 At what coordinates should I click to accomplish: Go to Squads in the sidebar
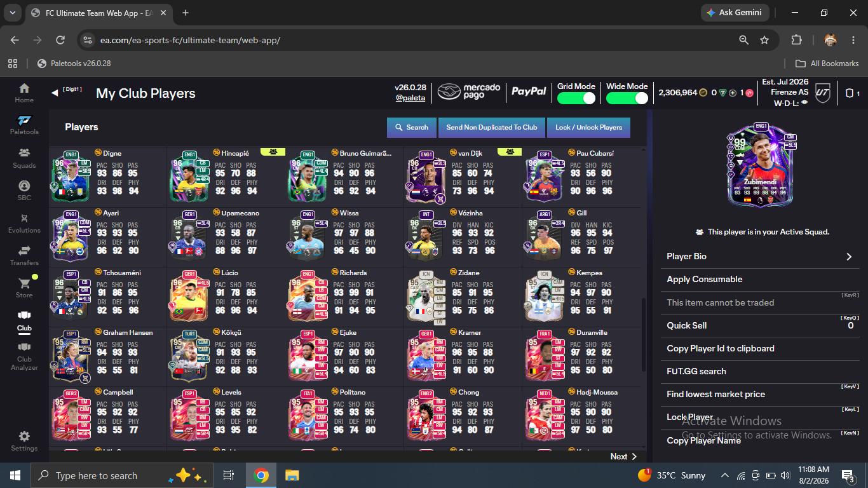[24, 158]
